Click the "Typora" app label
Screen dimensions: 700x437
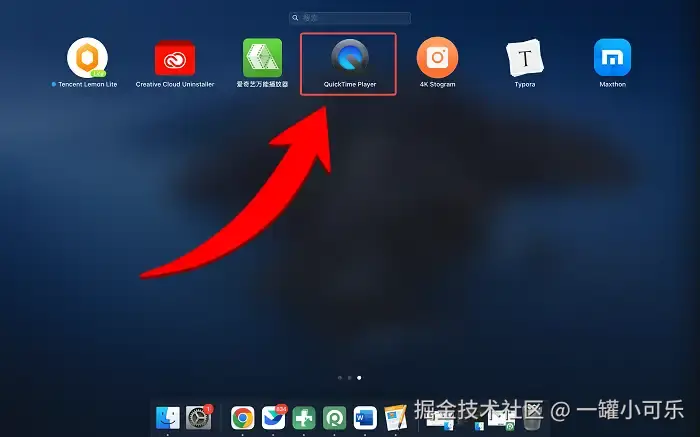coord(525,84)
